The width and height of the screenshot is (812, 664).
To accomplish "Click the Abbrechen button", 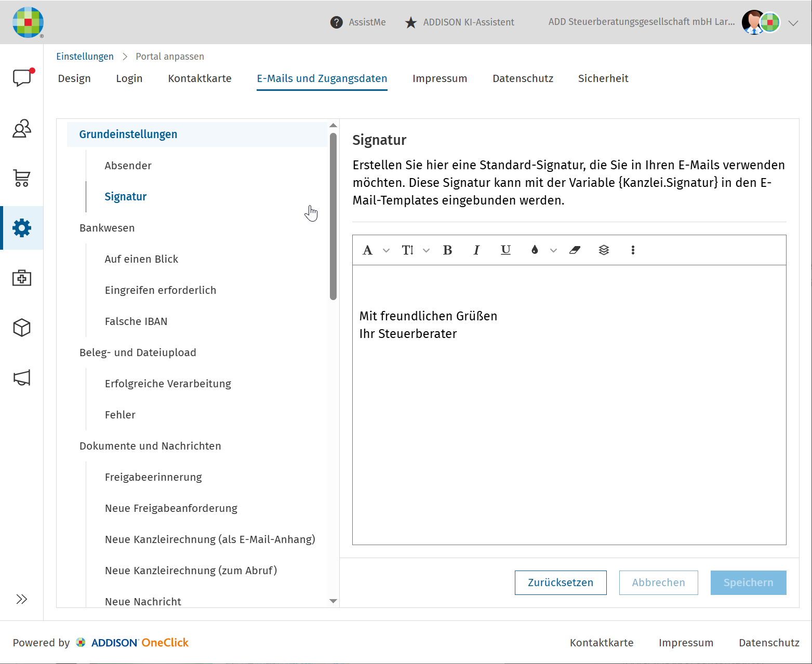I will (x=659, y=582).
